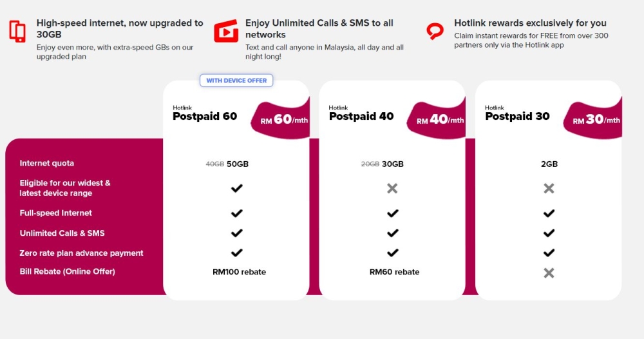This screenshot has width=644, height=339.
Task: Click the Bill Rebate (Online Offer) label
Action: click(x=68, y=271)
